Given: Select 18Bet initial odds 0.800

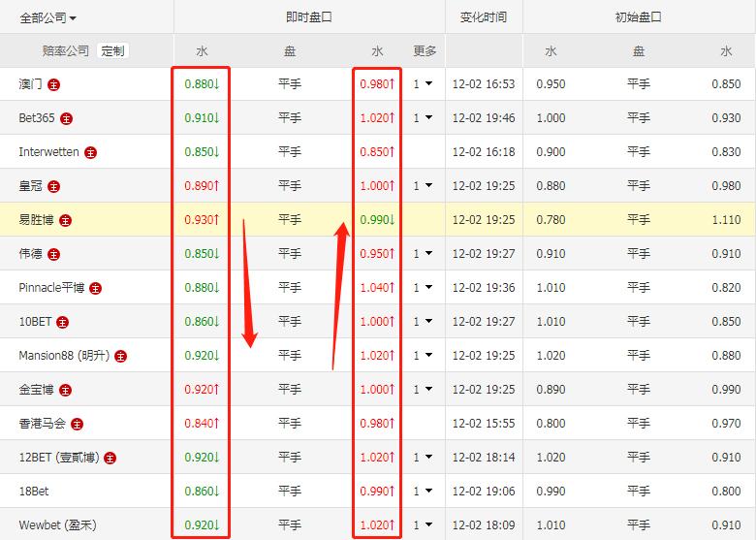Looking at the screenshot, I should click(x=726, y=491).
